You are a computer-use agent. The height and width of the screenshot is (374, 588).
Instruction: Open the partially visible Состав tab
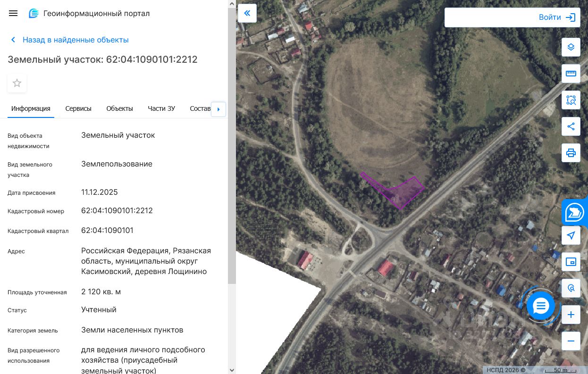click(200, 108)
